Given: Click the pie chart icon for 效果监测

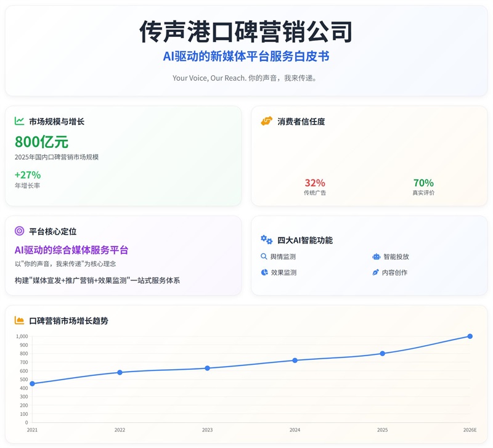Looking at the screenshot, I should 264,272.
